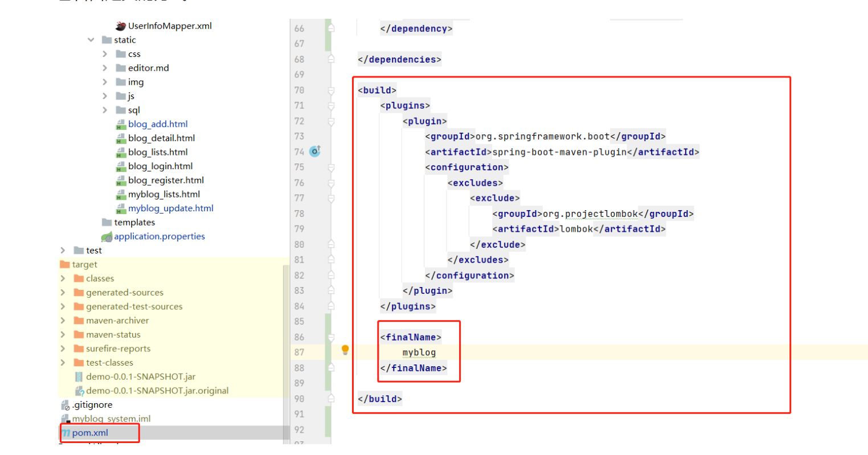Expand the img folder
This screenshot has height=455, width=868.
click(x=105, y=82)
